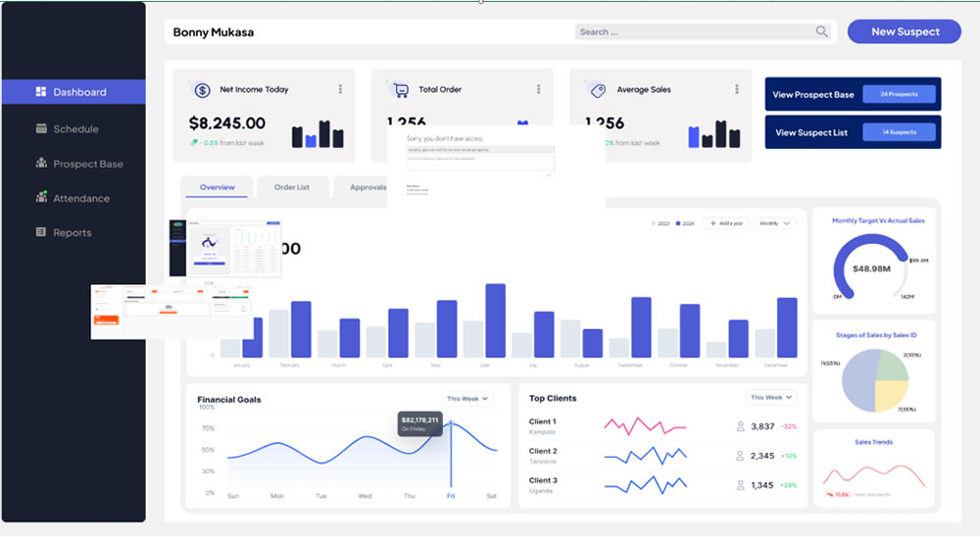The height and width of the screenshot is (537, 980).
Task: Click the Reports list icon
Action: (x=41, y=232)
